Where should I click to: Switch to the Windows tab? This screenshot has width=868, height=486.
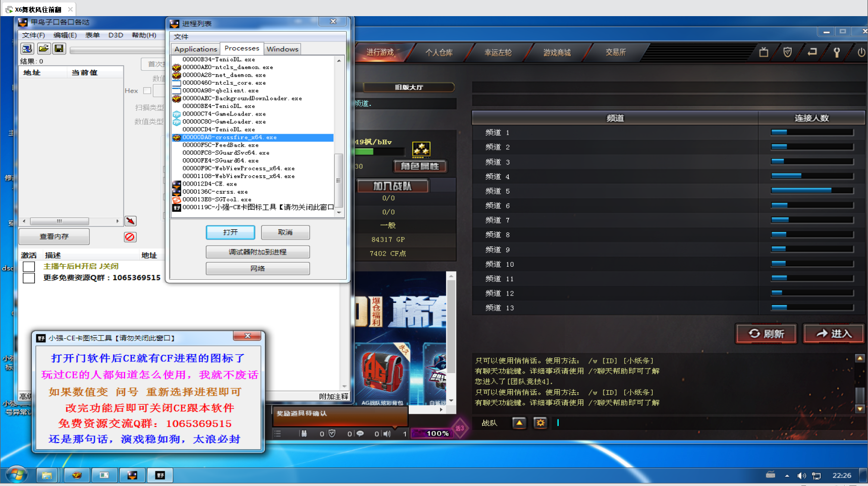point(282,49)
